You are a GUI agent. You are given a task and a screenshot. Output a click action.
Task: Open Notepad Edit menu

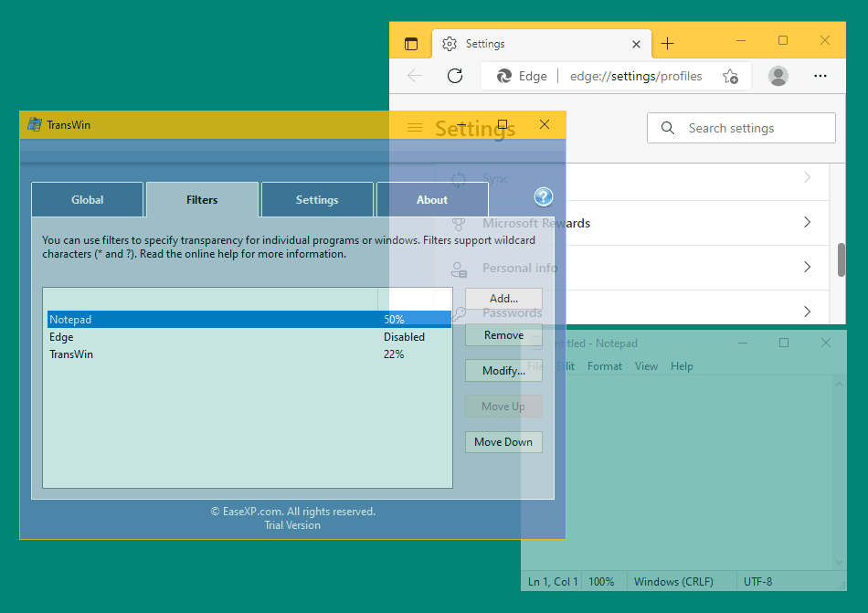click(566, 366)
